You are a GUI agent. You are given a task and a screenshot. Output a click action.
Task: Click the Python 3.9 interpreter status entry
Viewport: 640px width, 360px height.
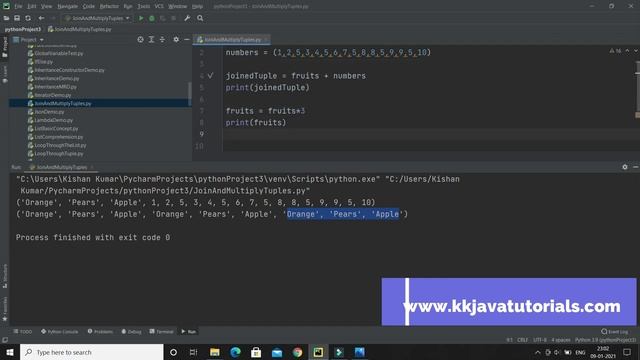click(x=605, y=340)
